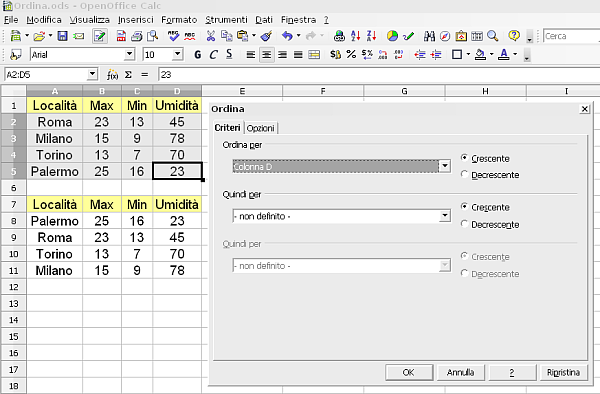Select Crescente for Ordina per
The height and width of the screenshot is (394, 600).
486,158
